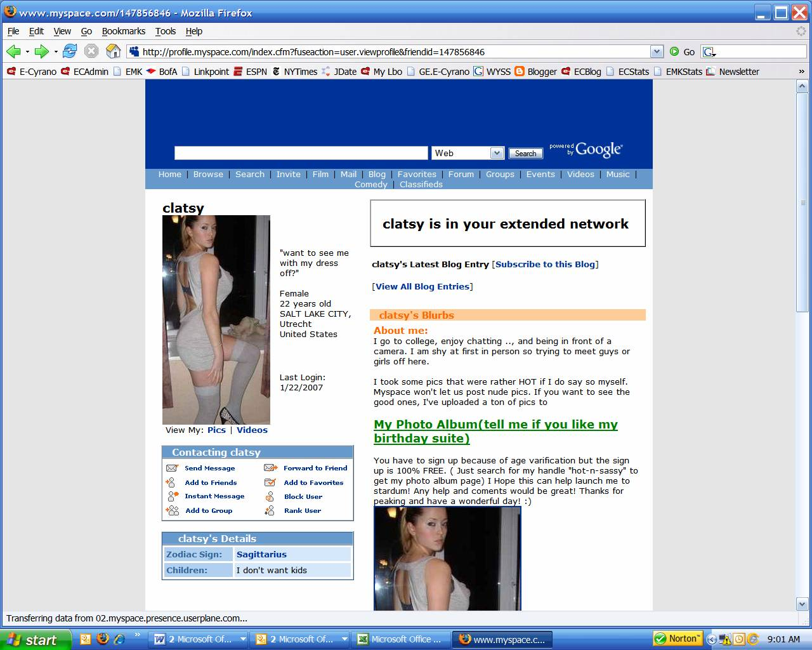Open the search engine selector dropdown
Viewport: 812px width, 650px height.
click(x=710, y=52)
